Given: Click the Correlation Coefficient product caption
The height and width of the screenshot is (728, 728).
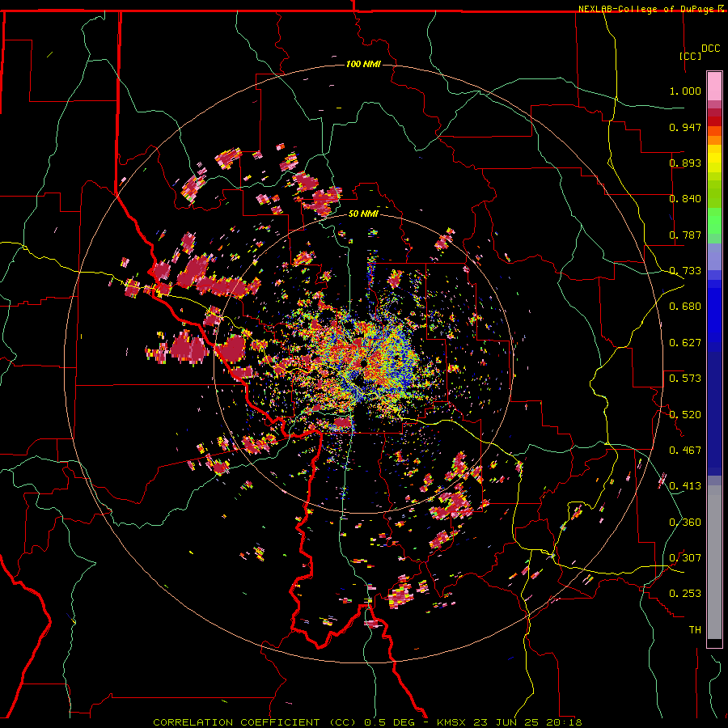Looking at the screenshot, I should click(367, 722).
